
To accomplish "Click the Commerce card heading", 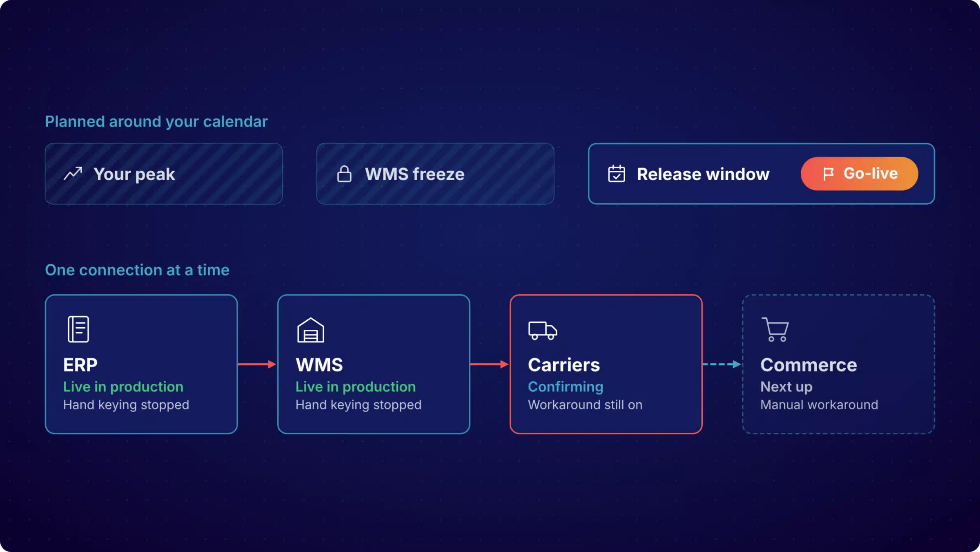I will [808, 365].
